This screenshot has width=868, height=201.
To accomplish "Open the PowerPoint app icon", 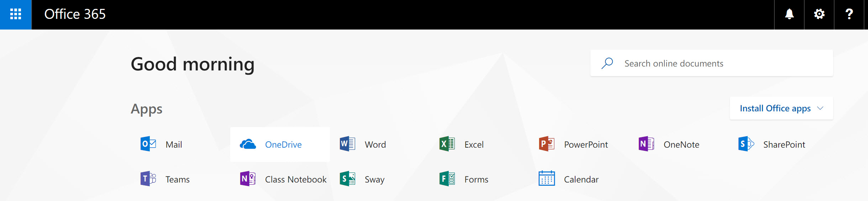I will coord(547,144).
